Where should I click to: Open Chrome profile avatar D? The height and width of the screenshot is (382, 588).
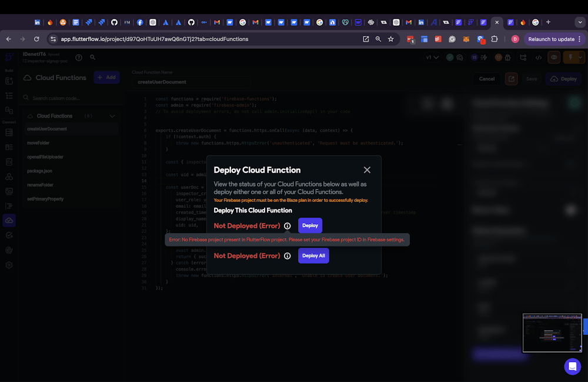515,39
